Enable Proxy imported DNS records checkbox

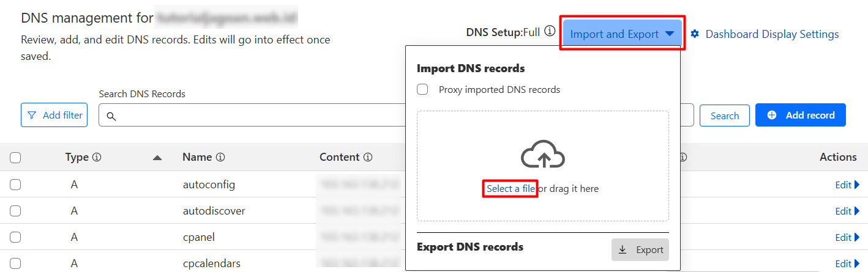[422, 89]
